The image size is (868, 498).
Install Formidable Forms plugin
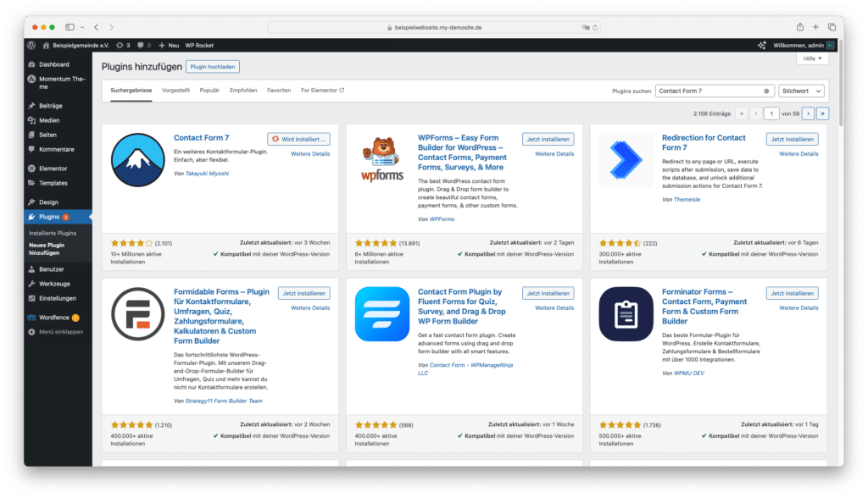[304, 293]
